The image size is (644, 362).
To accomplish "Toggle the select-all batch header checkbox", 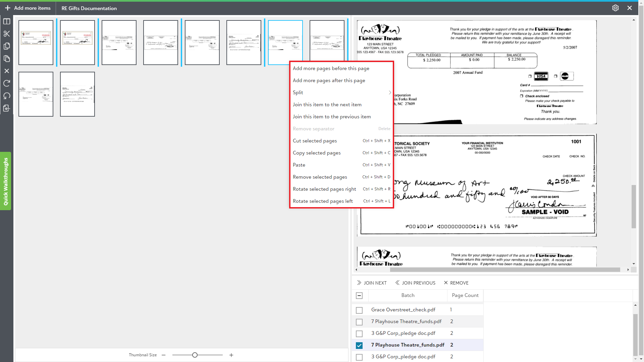I will point(359,296).
